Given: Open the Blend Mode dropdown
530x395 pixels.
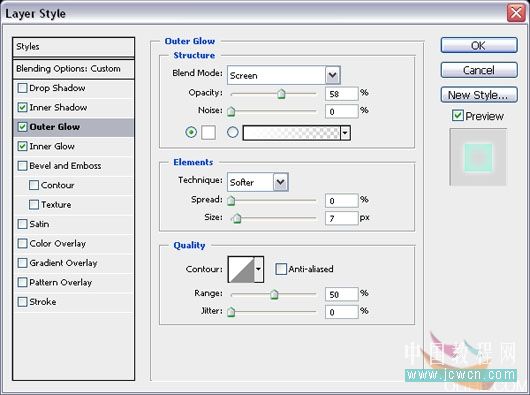Looking at the screenshot, I should pyautogui.click(x=333, y=75).
